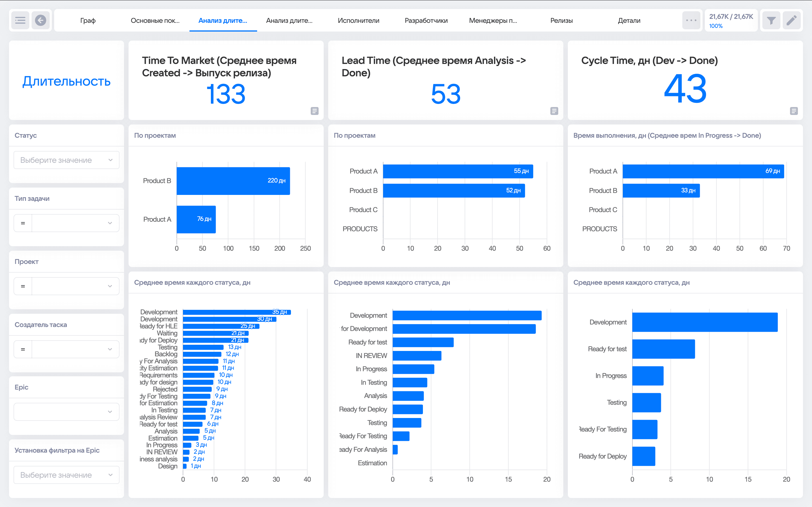Click equals operator in Создатель таска filter
The height and width of the screenshot is (507, 812).
coord(23,349)
